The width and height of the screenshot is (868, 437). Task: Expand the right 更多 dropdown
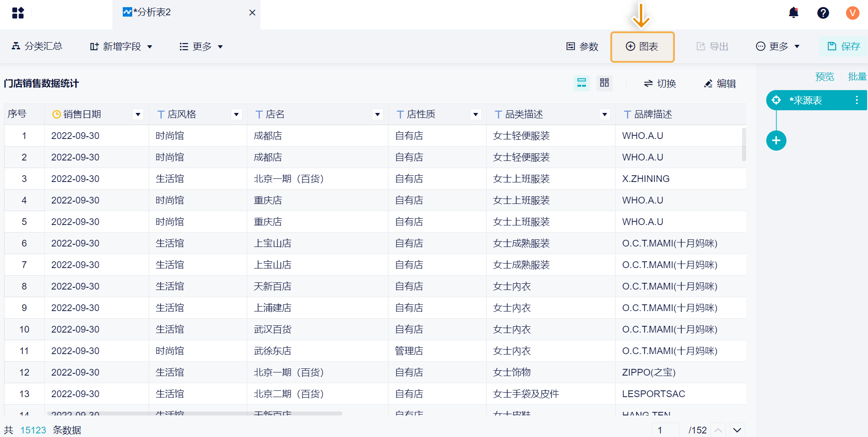click(778, 47)
